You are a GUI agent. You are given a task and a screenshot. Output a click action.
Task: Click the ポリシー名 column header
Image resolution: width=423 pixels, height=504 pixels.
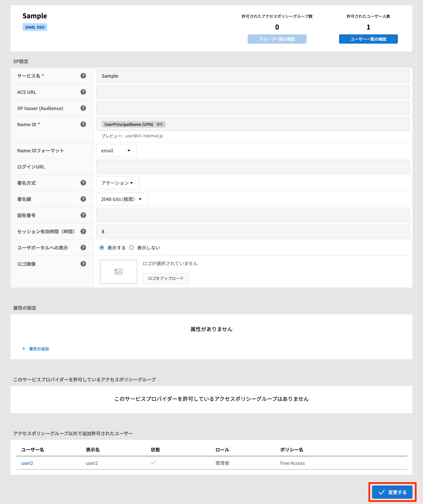292,450
